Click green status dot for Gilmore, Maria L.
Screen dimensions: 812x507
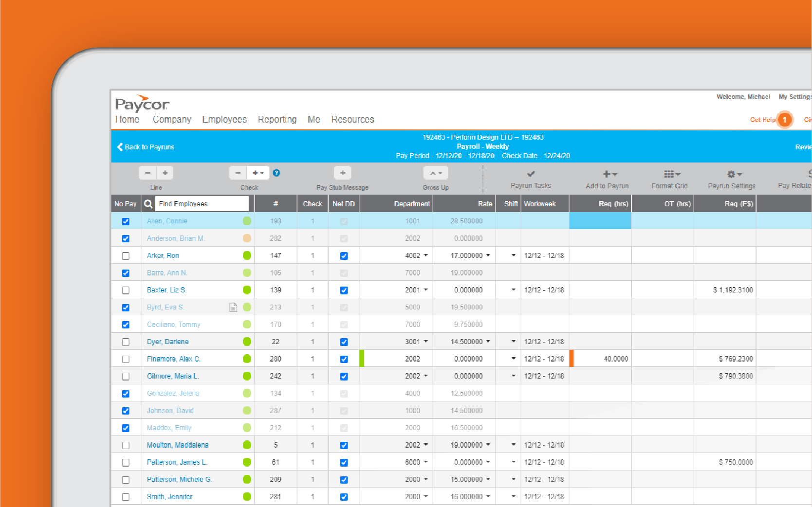247,376
